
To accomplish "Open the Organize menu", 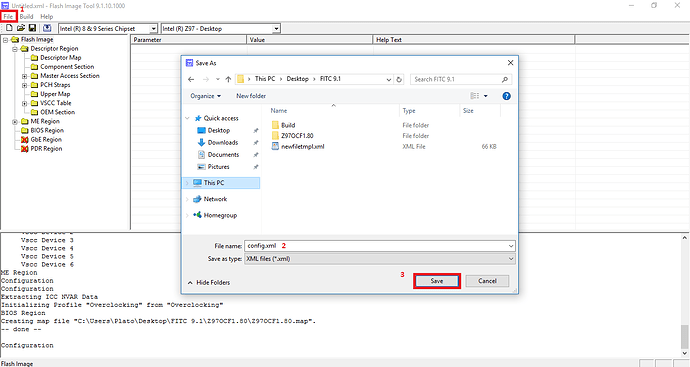I will (x=206, y=96).
